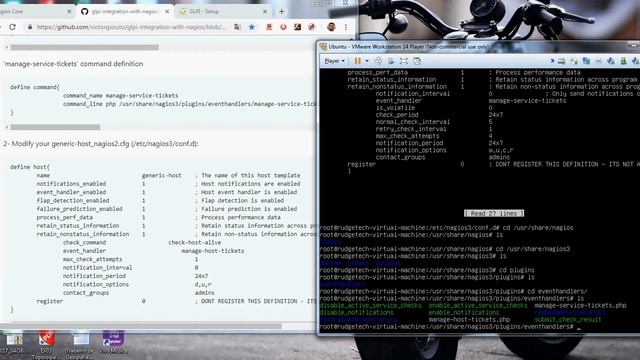
Task: Open the PDF desktop icon labeled Topologia
Action: click(x=46, y=344)
